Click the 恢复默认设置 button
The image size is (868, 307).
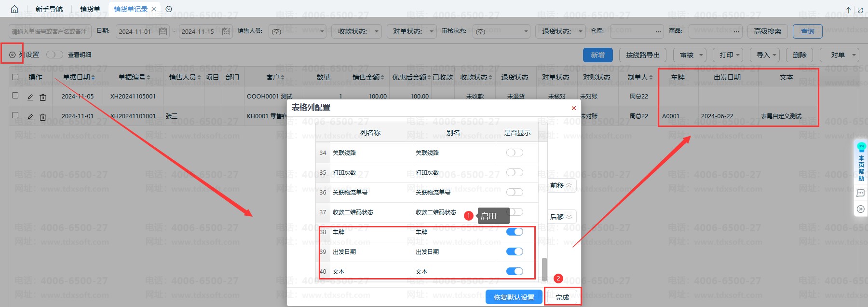point(514,297)
